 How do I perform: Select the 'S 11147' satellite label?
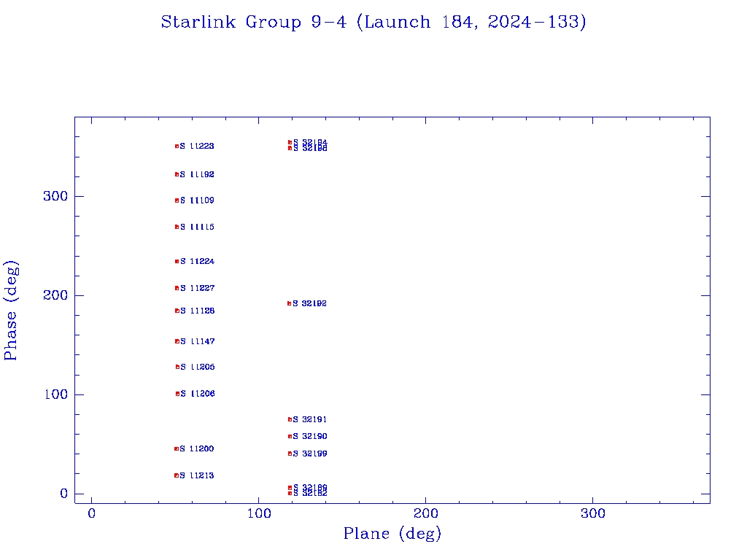[198, 341]
